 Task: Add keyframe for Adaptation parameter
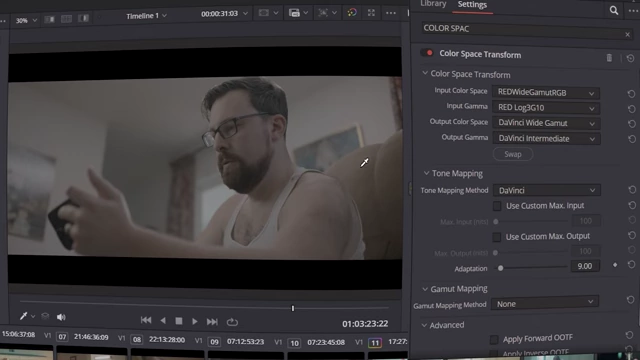[615, 265]
